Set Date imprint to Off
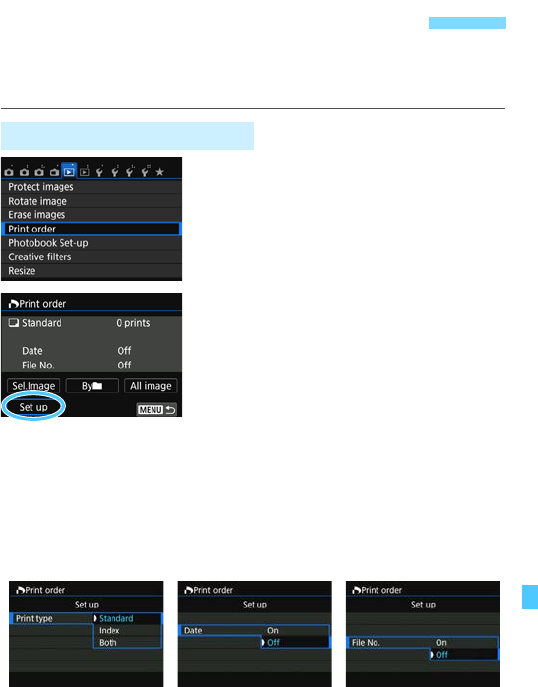538x687 pixels. click(x=295, y=642)
